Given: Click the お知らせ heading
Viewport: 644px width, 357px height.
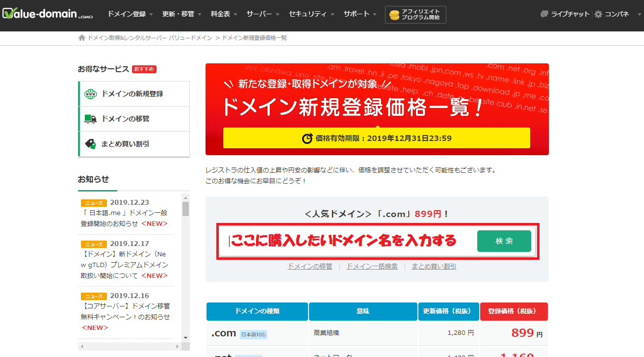Looking at the screenshot, I should (x=93, y=179).
